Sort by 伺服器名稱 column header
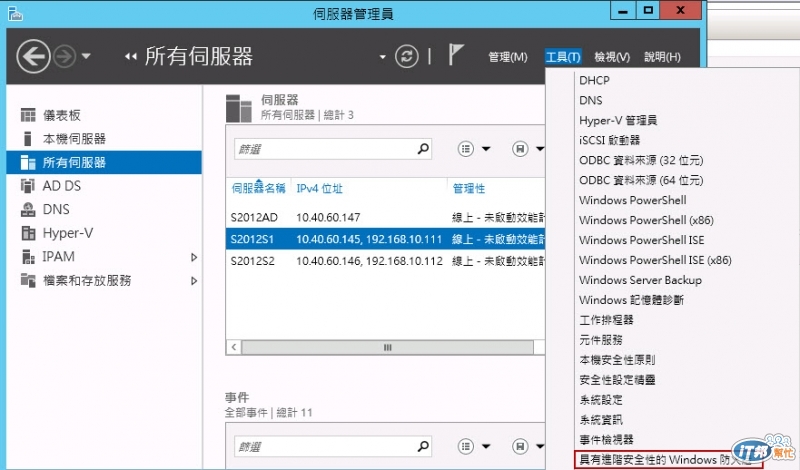 coord(258,188)
